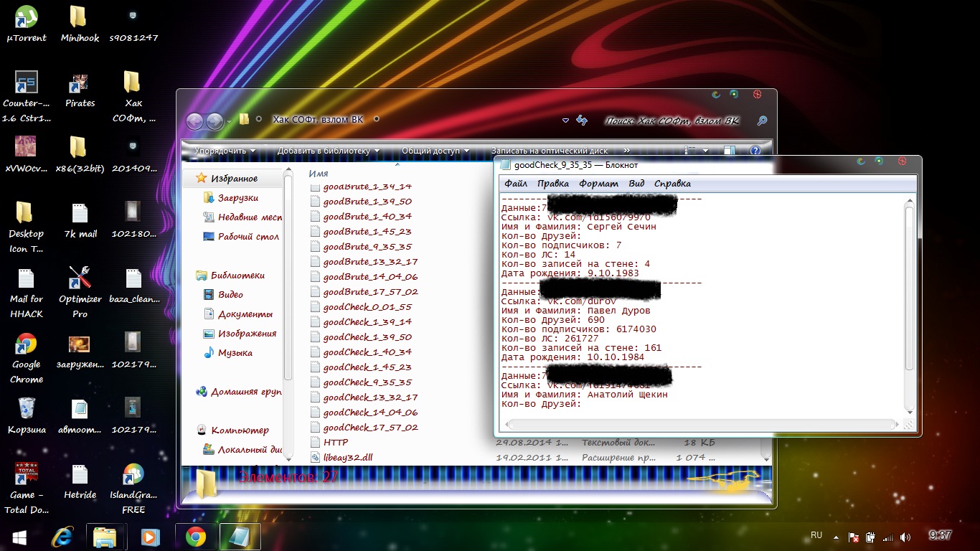Select the HTTP file in Explorer
Screen dimensions: 980x551
(x=329, y=443)
